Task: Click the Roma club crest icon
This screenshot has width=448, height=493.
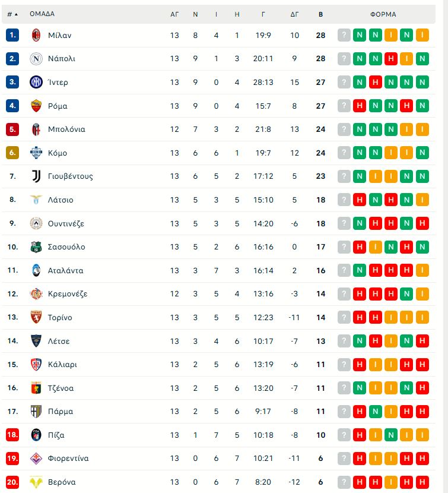Action: pyautogui.click(x=36, y=106)
